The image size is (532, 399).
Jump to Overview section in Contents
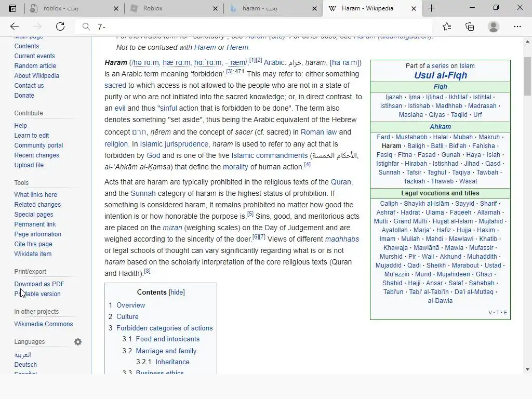pos(130,305)
